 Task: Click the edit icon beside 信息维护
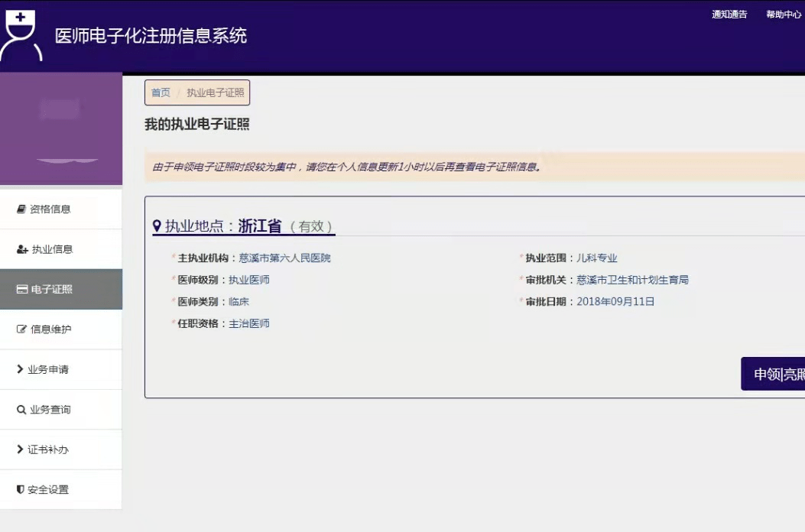click(21, 329)
